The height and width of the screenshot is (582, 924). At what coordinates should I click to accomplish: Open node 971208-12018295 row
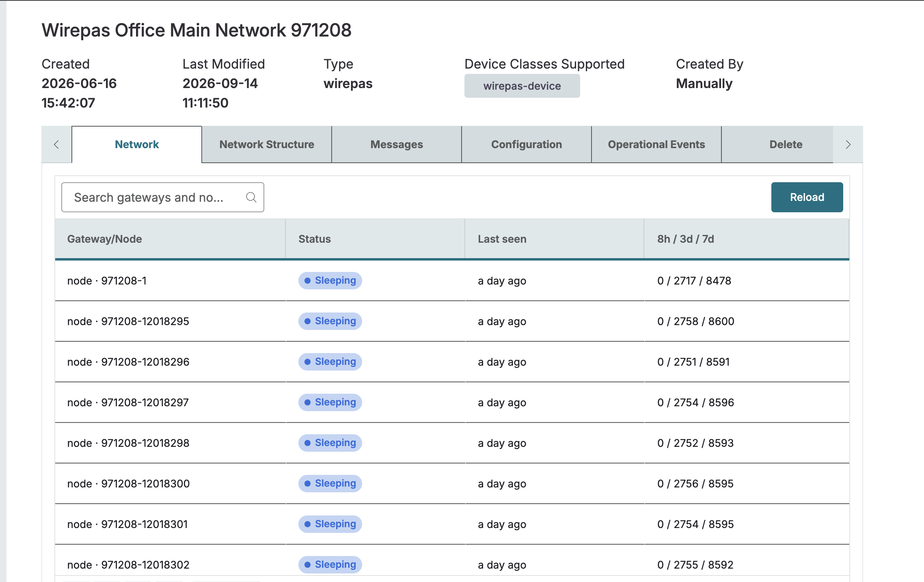point(452,321)
